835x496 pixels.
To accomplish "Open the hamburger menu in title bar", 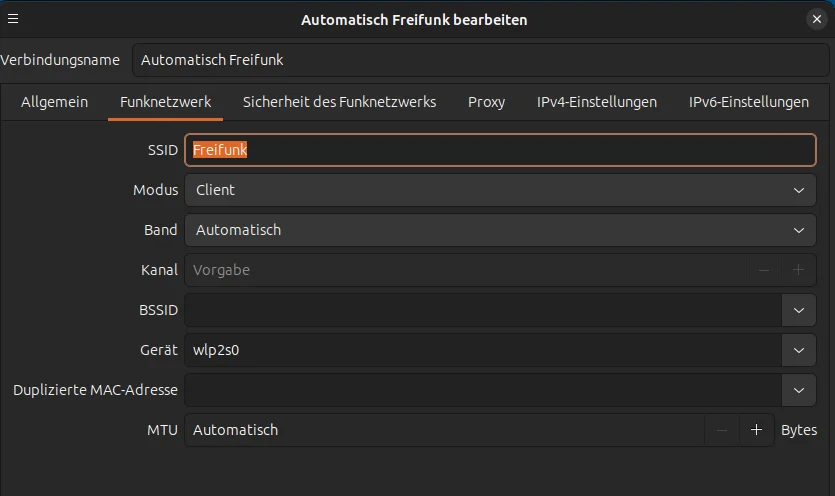I will pyautogui.click(x=13, y=19).
